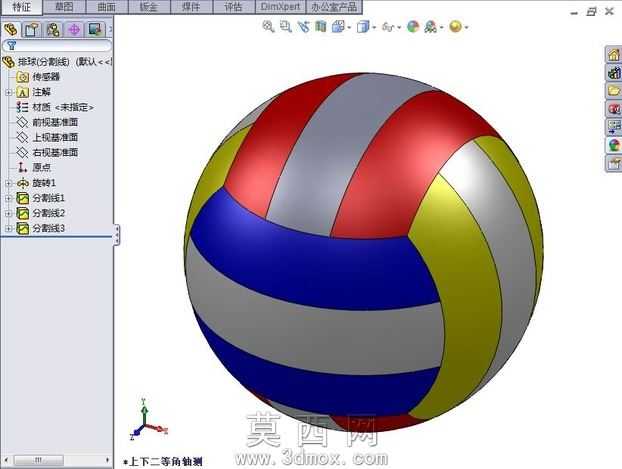Viewport: 622px width, 469px height.
Task: Expand the 分割线3 feature node
Action: [8, 229]
